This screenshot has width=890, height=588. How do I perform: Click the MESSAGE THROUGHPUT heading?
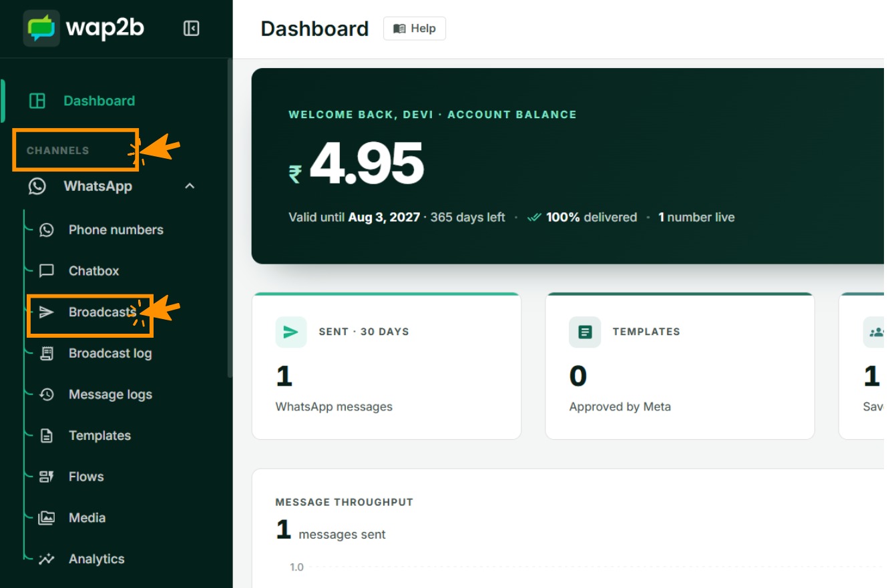[x=345, y=502]
